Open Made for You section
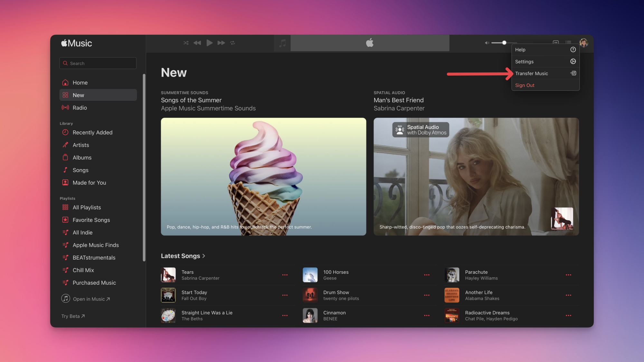The width and height of the screenshot is (644, 362). coord(98,183)
